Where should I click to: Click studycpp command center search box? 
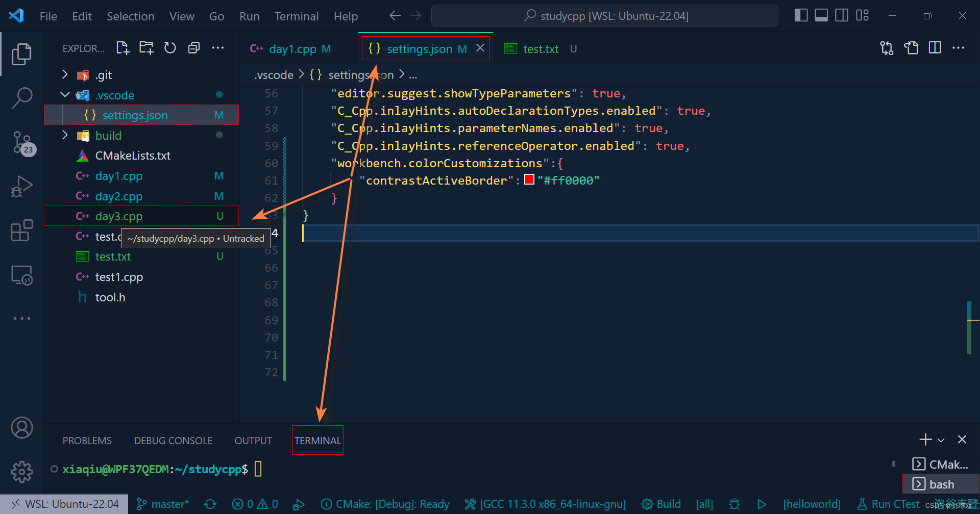coord(605,16)
